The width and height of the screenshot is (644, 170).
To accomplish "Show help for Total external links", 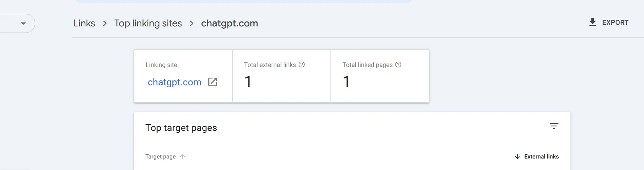I will (x=302, y=65).
